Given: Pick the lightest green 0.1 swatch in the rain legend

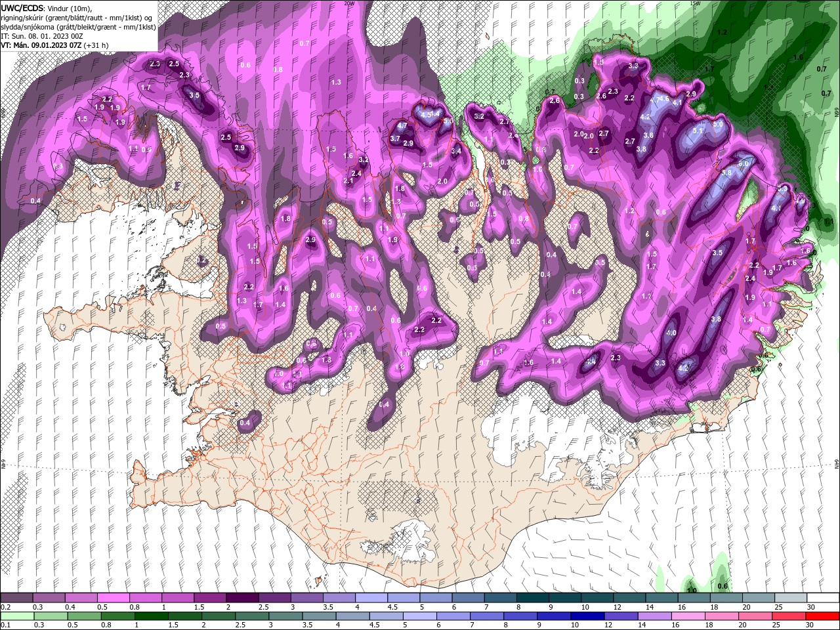Looking at the screenshot, I should 18,616.
